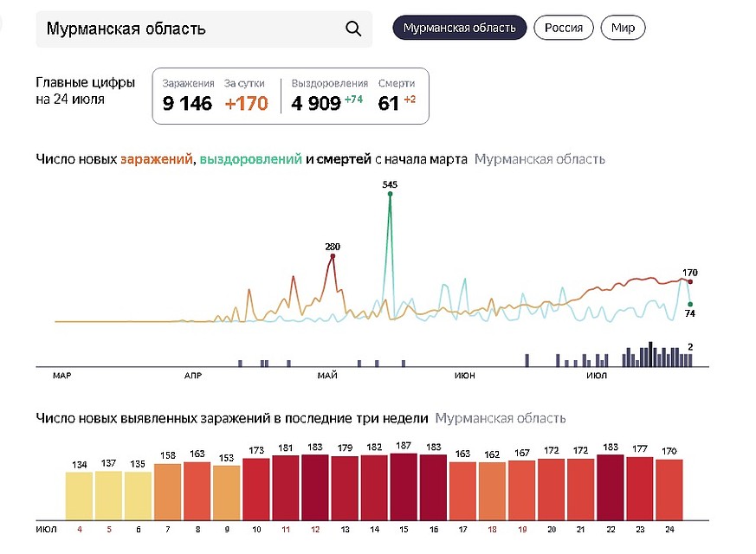Click the word смертей in chart title

(x=344, y=159)
